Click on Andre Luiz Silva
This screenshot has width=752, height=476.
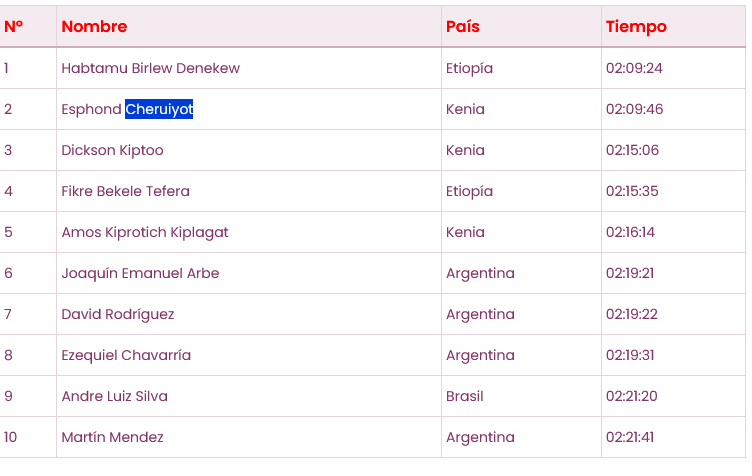[x=114, y=396]
